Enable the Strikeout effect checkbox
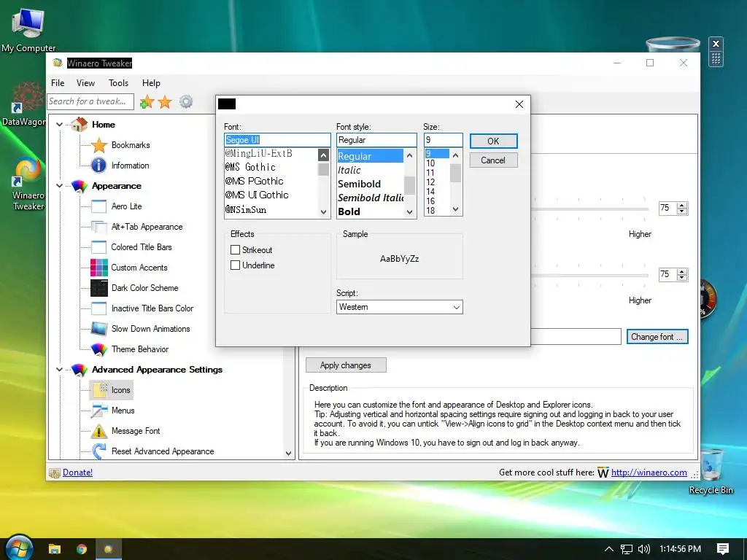This screenshot has height=560, width=747. coord(235,249)
